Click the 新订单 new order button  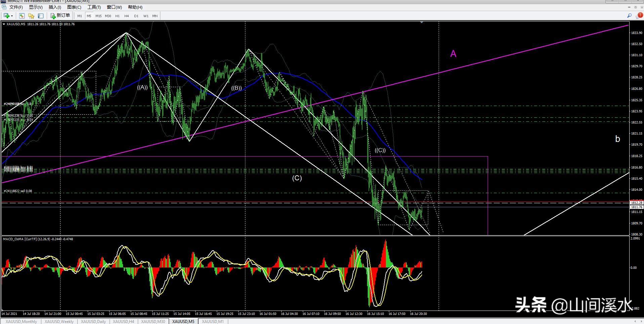(60, 15)
